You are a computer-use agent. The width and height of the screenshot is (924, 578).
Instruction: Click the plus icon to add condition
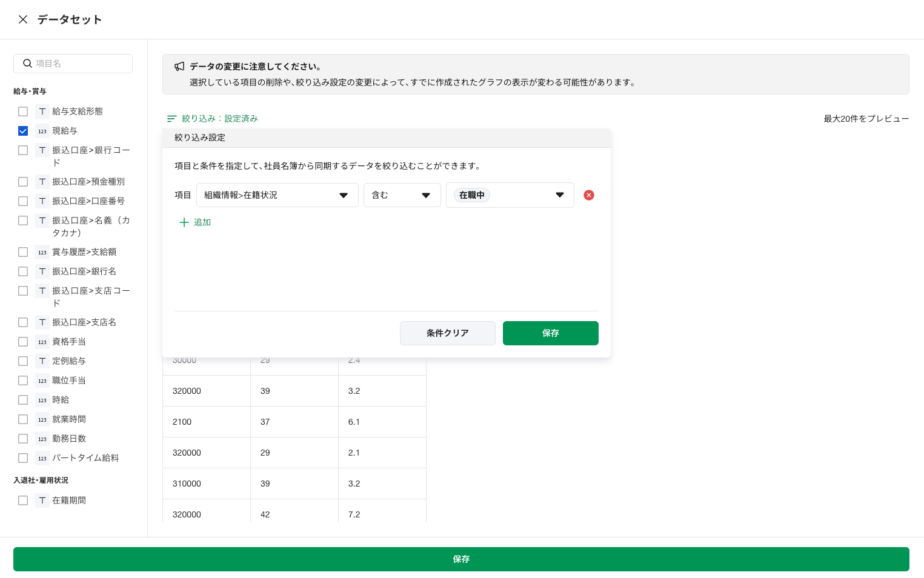point(184,222)
